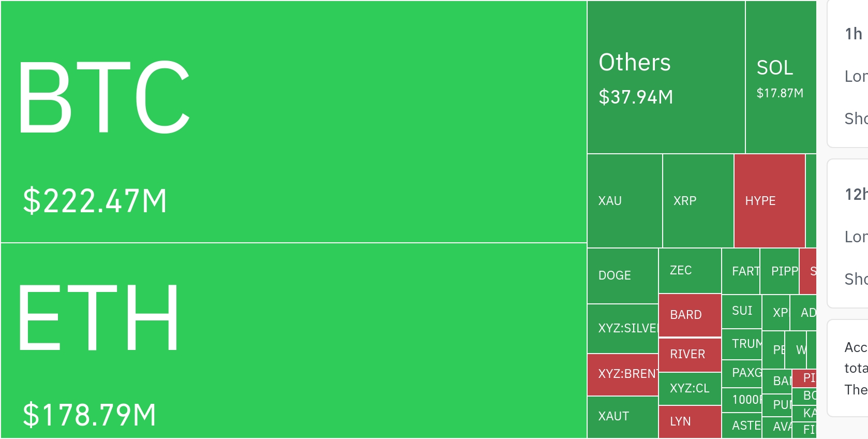Image resolution: width=868 pixels, height=439 pixels.
Task: Select the SUI tile
Action: pos(741,311)
